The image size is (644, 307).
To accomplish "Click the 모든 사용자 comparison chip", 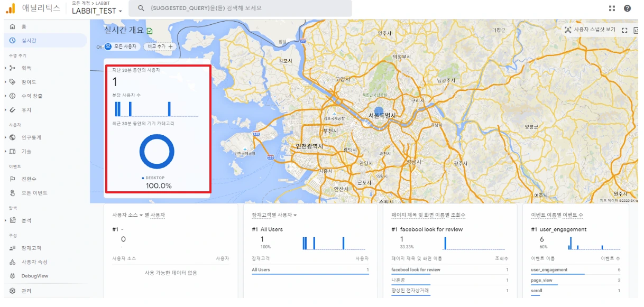I will [x=121, y=46].
